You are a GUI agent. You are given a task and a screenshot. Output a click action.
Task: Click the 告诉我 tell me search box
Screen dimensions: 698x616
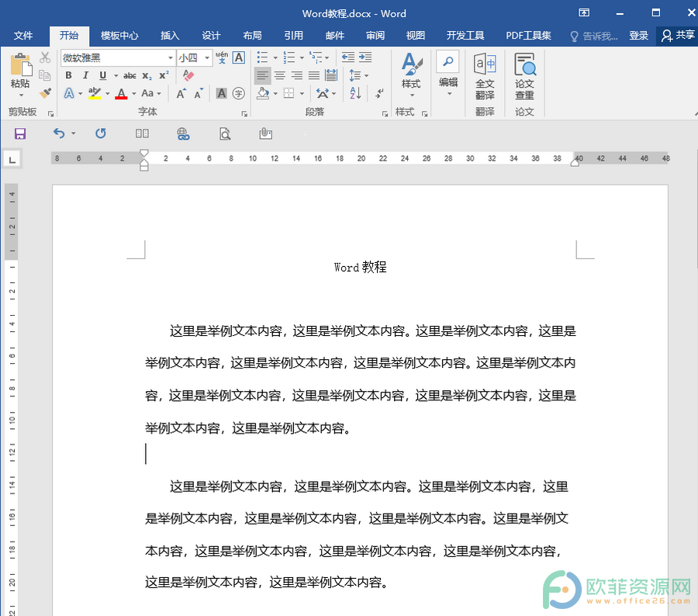pos(594,36)
